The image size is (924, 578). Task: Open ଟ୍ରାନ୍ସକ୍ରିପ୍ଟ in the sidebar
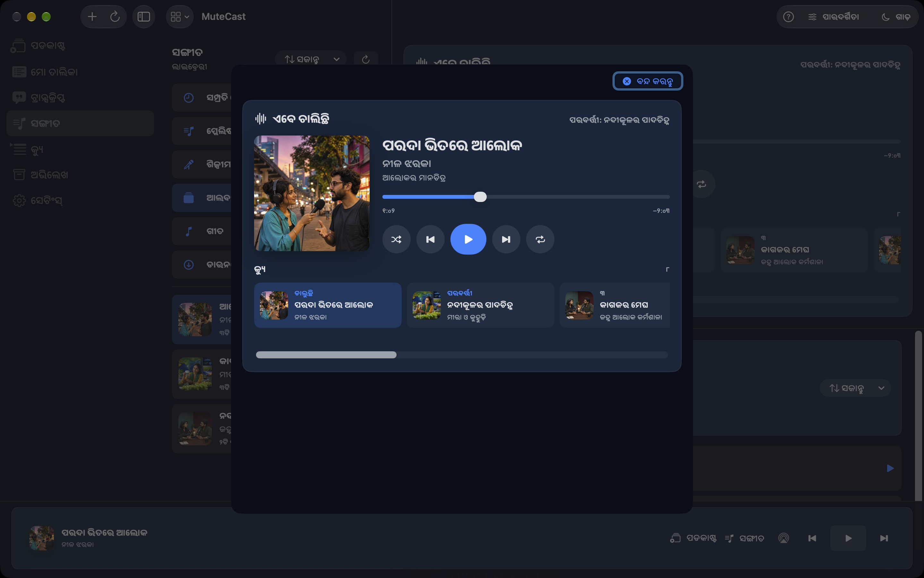(80, 98)
